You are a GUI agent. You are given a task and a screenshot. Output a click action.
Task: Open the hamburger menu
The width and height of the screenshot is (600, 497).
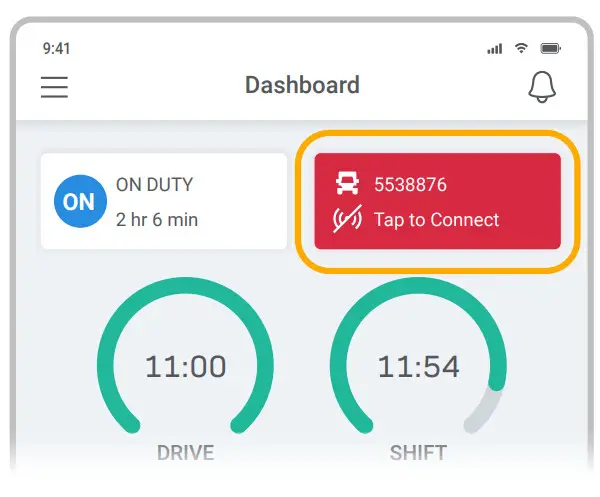[x=54, y=87]
